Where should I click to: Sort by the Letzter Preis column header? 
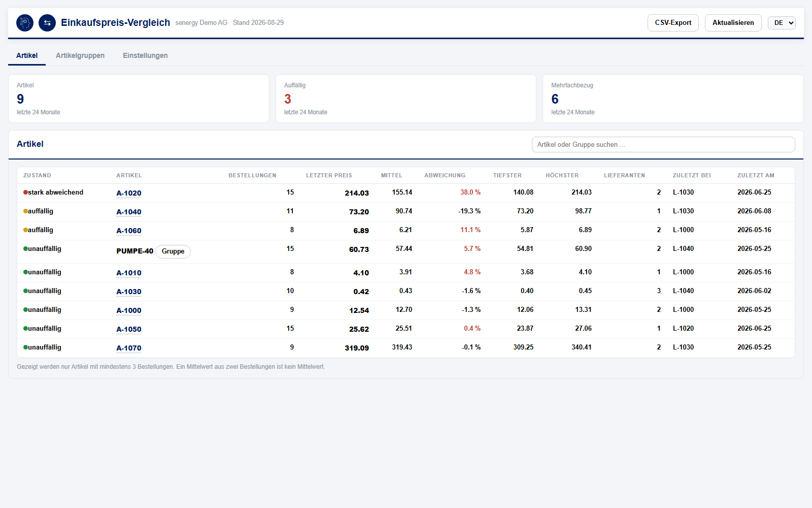(329, 175)
